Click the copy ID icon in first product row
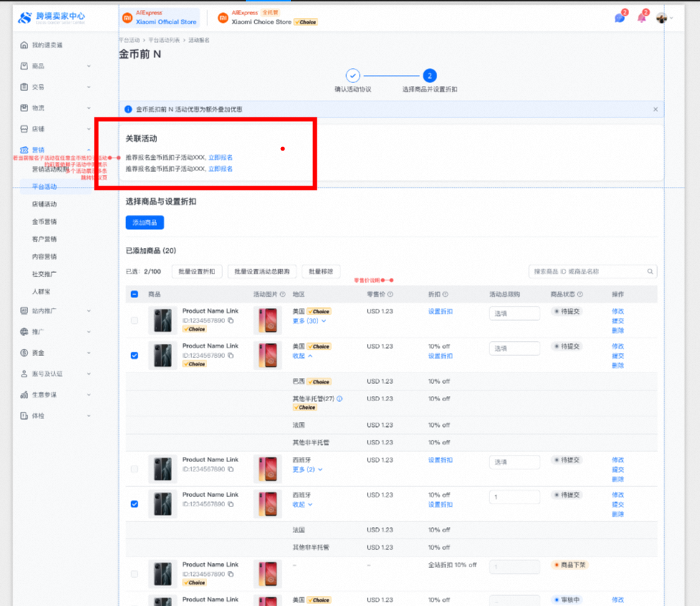The height and width of the screenshot is (606, 700). pos(231,320)
